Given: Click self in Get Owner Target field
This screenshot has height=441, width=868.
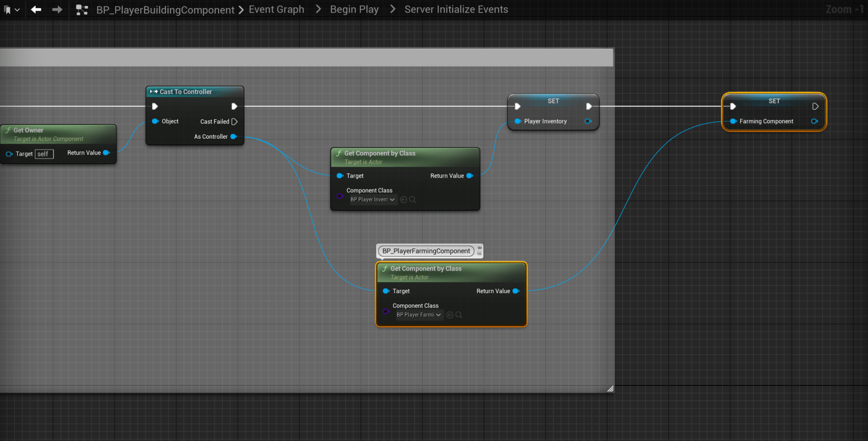Looking at the screenshot, I should (44, 154).
